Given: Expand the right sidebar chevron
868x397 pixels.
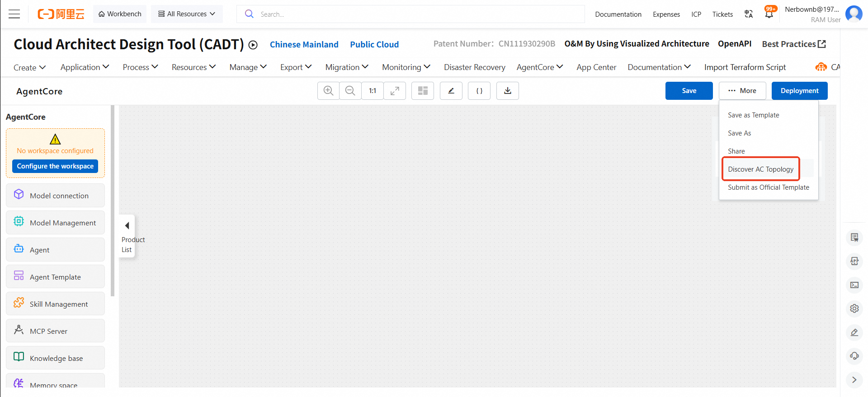Looking at the screenshot, I should coord(854,380).
